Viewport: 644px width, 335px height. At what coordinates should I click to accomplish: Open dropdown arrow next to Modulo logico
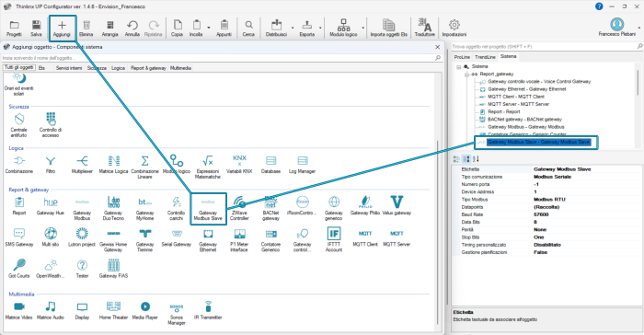[363, 28]
